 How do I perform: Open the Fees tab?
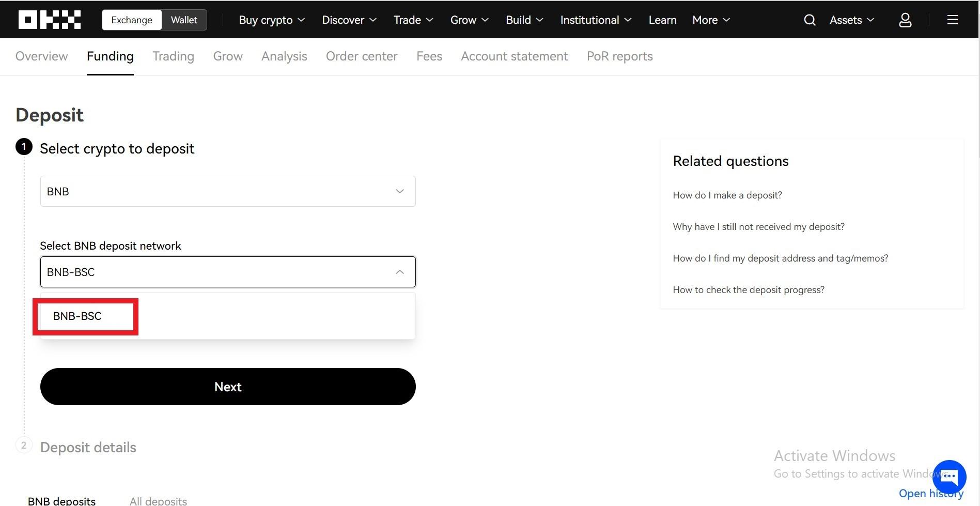point(429,56)
